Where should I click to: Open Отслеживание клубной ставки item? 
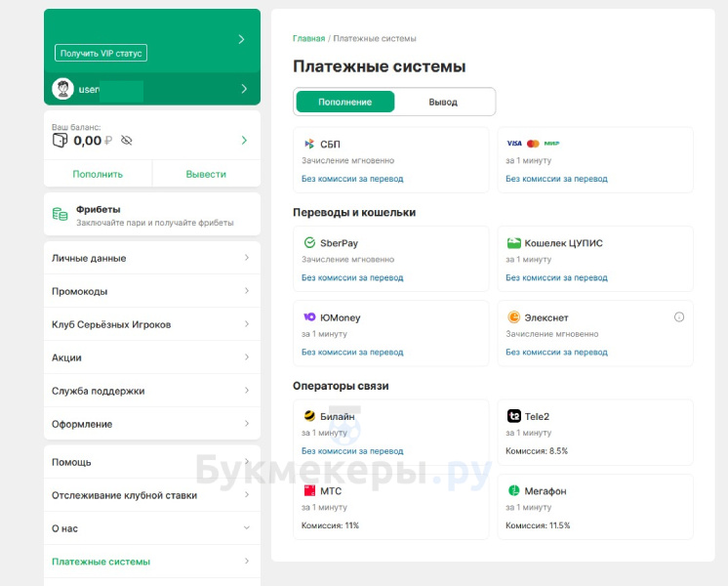pyautogui.click(x=152, y=495)
